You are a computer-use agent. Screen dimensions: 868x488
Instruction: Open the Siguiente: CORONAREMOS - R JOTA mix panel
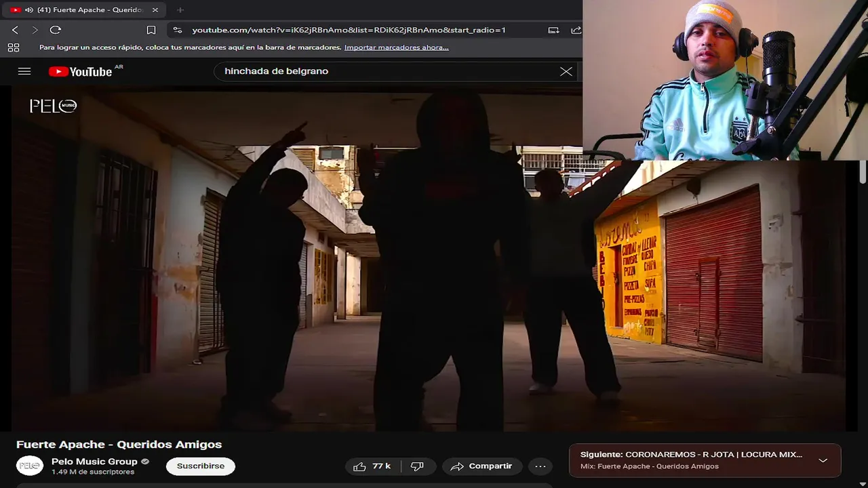click(705, 460)
